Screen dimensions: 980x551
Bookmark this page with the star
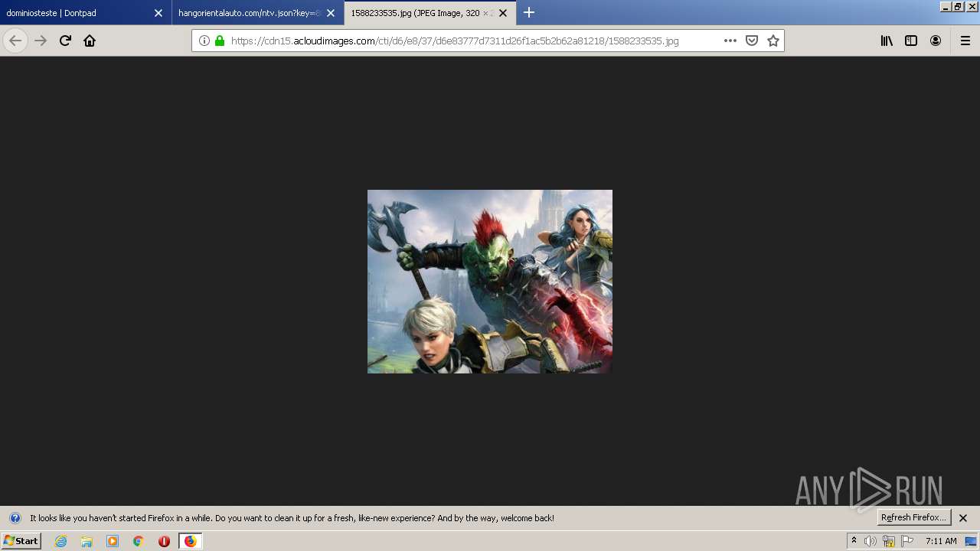(773, 41)
